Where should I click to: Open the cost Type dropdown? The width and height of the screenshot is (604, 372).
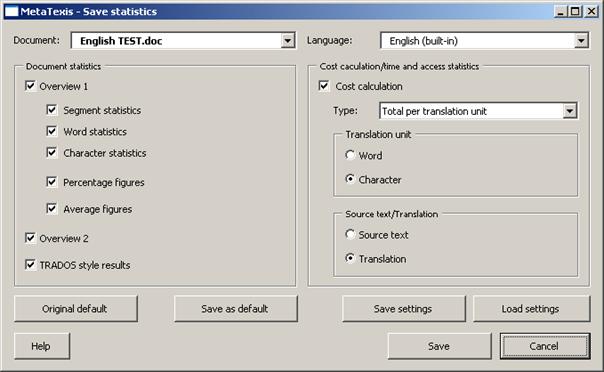coord(570,111)
